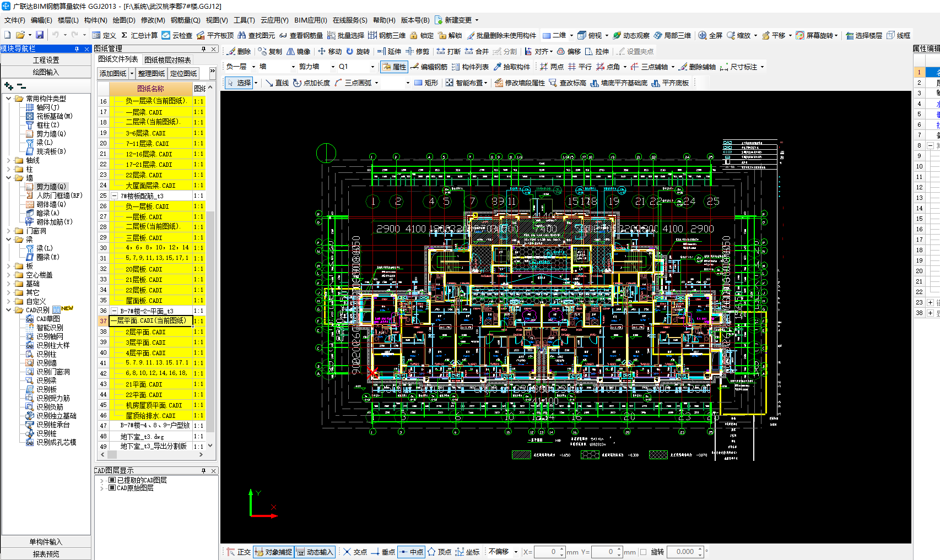The width and height of the screenshot is (940, 560).
Task: Open the BIM应用(I) menu
Action: [311, 20]
